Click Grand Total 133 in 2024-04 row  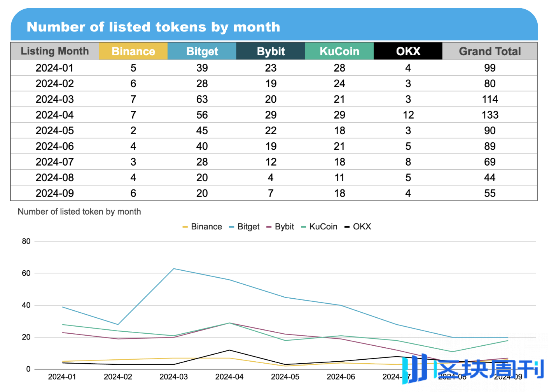pyautogui.click(x=490, y=115)
